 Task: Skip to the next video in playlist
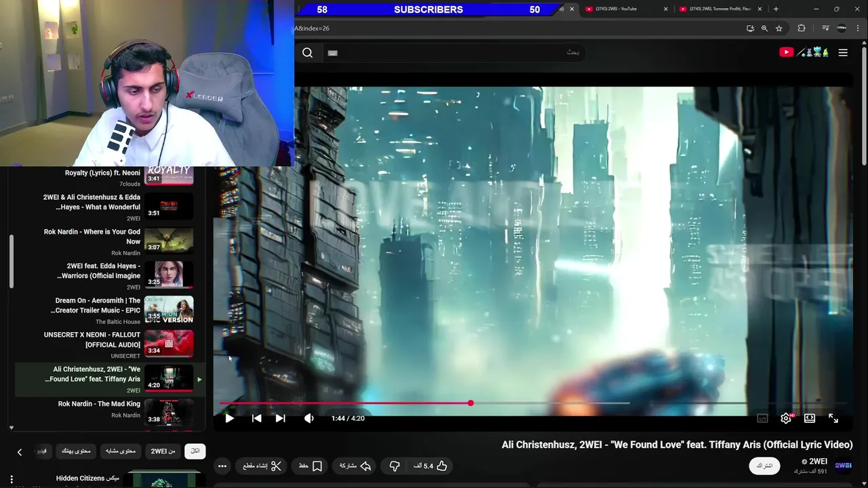280,418
